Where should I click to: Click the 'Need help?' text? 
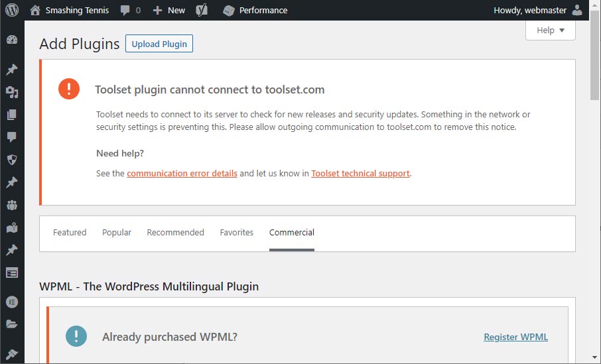120,153
